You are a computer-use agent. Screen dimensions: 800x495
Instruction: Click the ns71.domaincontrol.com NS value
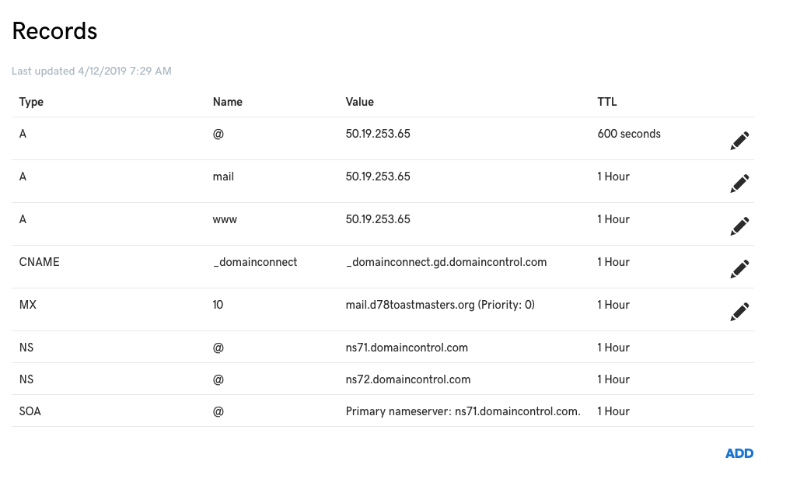[407, 348]
